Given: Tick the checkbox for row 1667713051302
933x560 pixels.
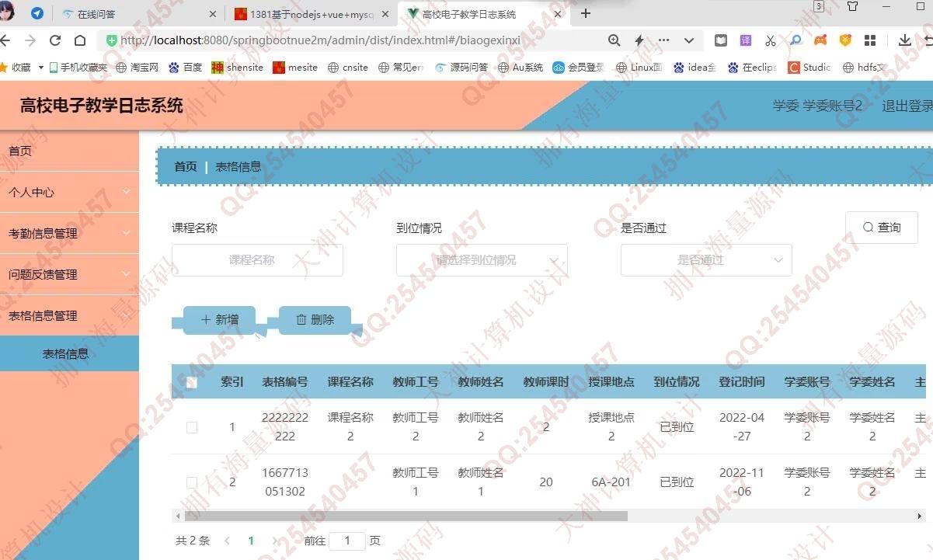Looking at the screenshot, I should (x=192, y=482).
